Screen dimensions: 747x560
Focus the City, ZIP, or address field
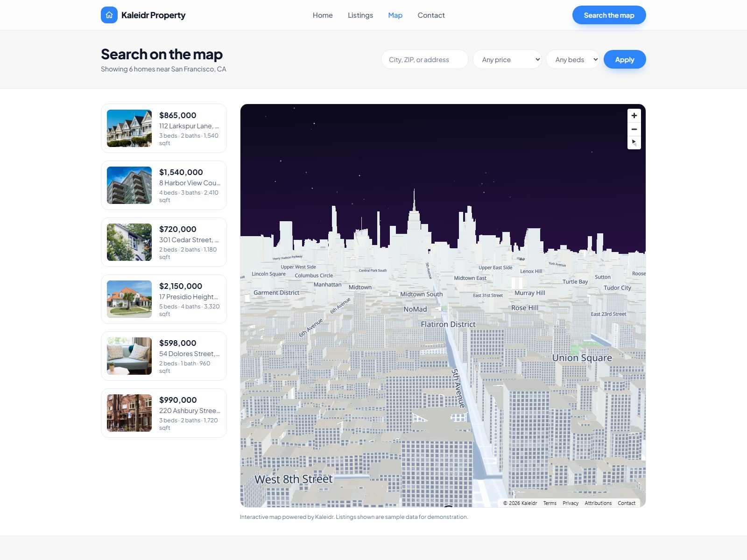point(424,59)
